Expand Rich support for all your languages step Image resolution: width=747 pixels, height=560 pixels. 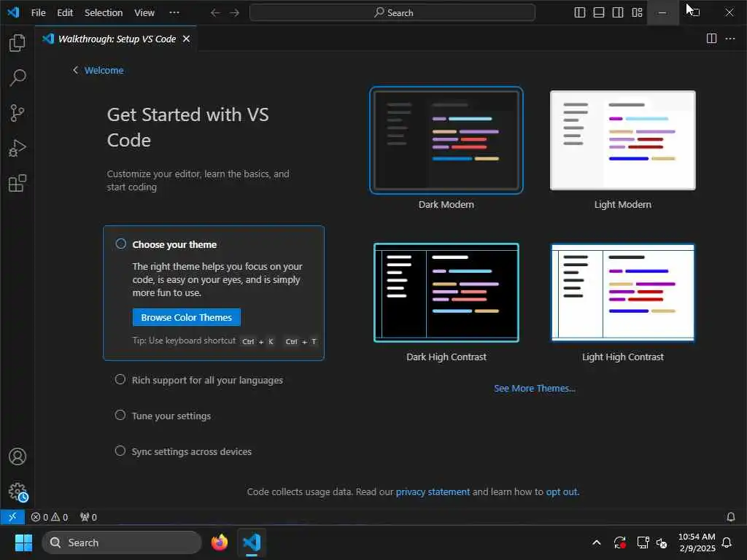click(x=206, y=380)
